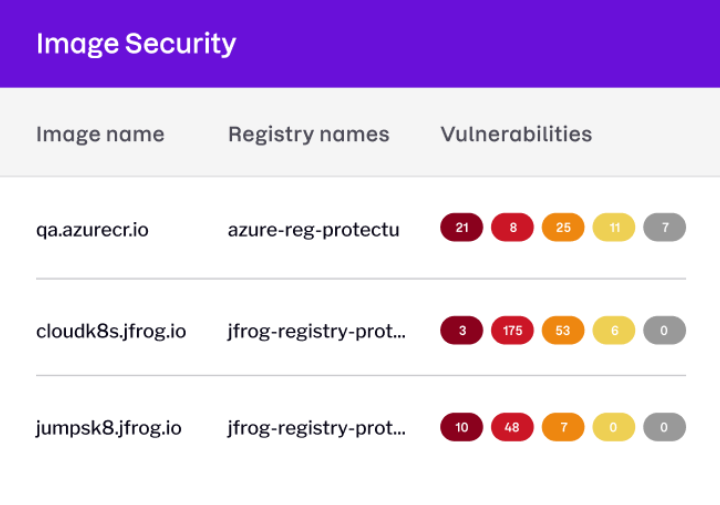Open the orange 53 vulnerability badge
The image size is (720, 505).
(563, 330)
